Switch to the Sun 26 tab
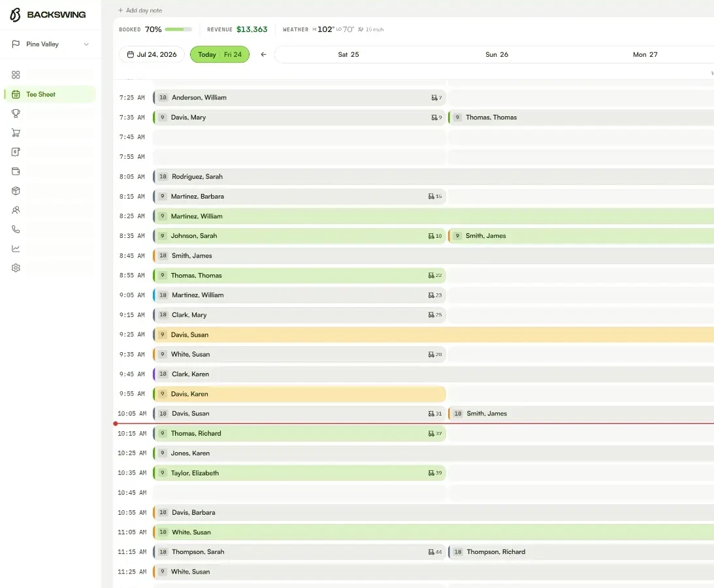This screenshot has width=714, height=588. (496, 54)
